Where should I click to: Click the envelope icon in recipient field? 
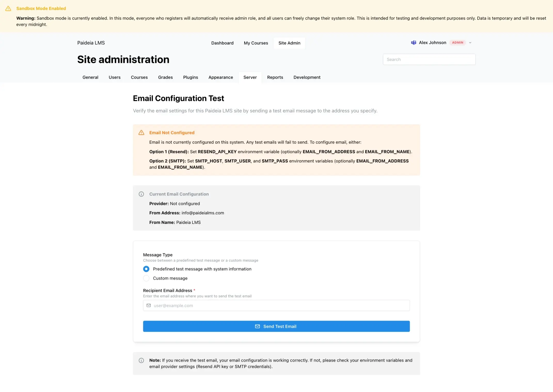click(x=149, y=305)
